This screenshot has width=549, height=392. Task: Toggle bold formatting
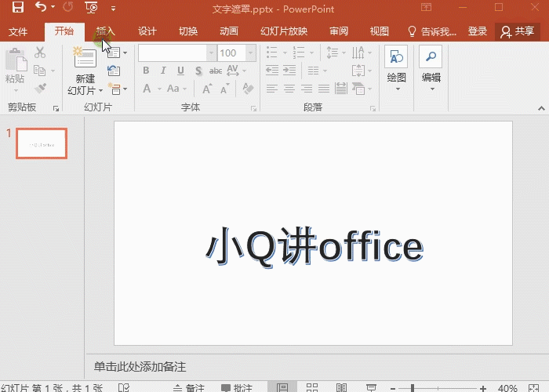(x=146, y=71)
